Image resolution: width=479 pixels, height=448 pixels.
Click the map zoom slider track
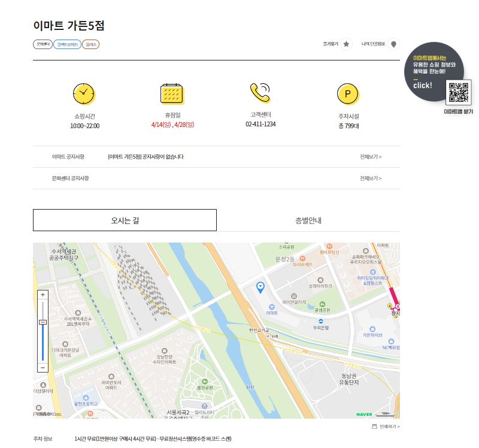(43, 331)
